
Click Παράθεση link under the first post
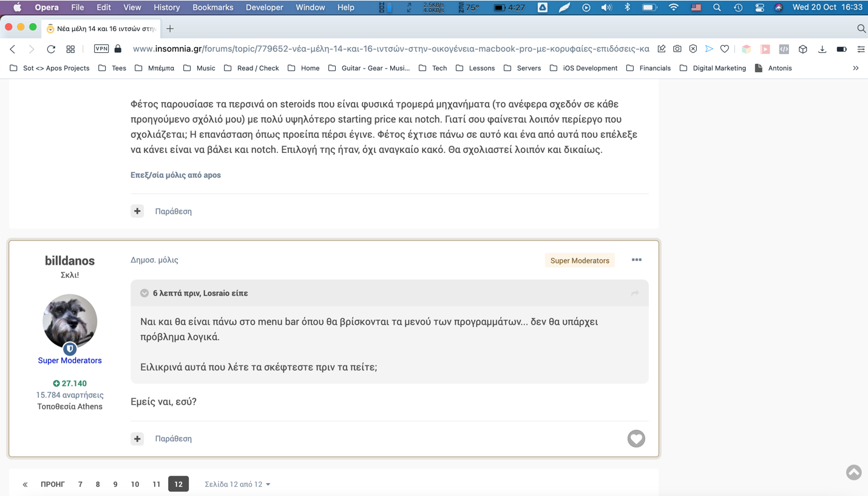(x=173, y=211)
